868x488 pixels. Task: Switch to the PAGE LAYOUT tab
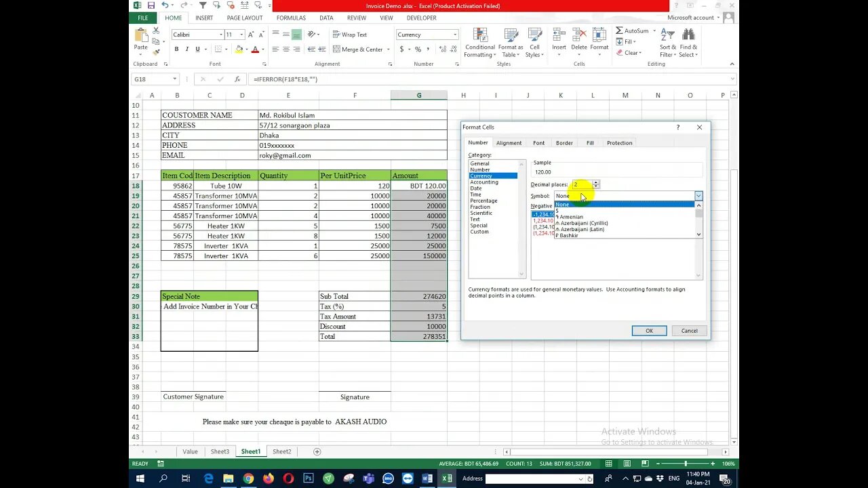245,18
